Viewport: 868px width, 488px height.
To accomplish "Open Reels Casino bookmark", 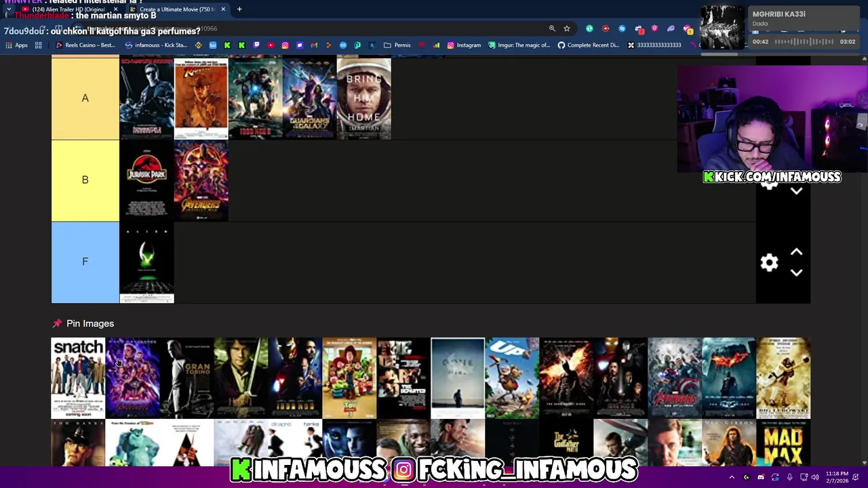I will (85, 45).
